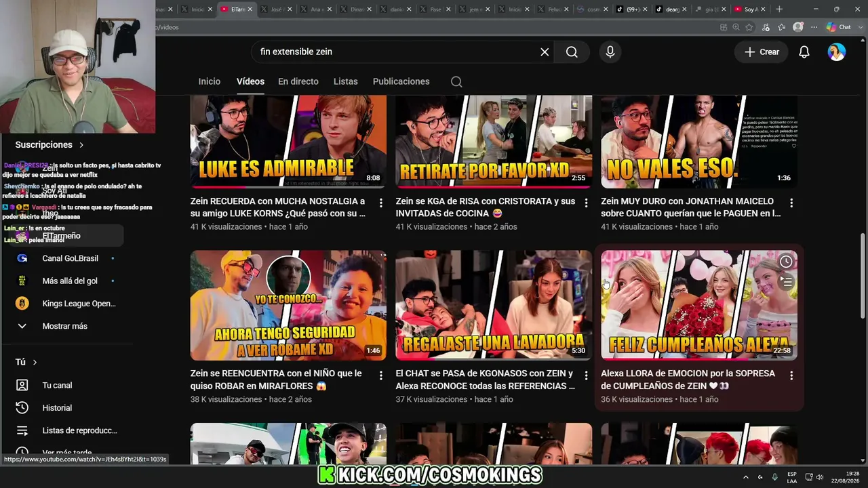Viewport: 868px width, 488px height.
Task: Open 'Alexa LLORA de EMOCION' video title
Action: tap(688, 380)
